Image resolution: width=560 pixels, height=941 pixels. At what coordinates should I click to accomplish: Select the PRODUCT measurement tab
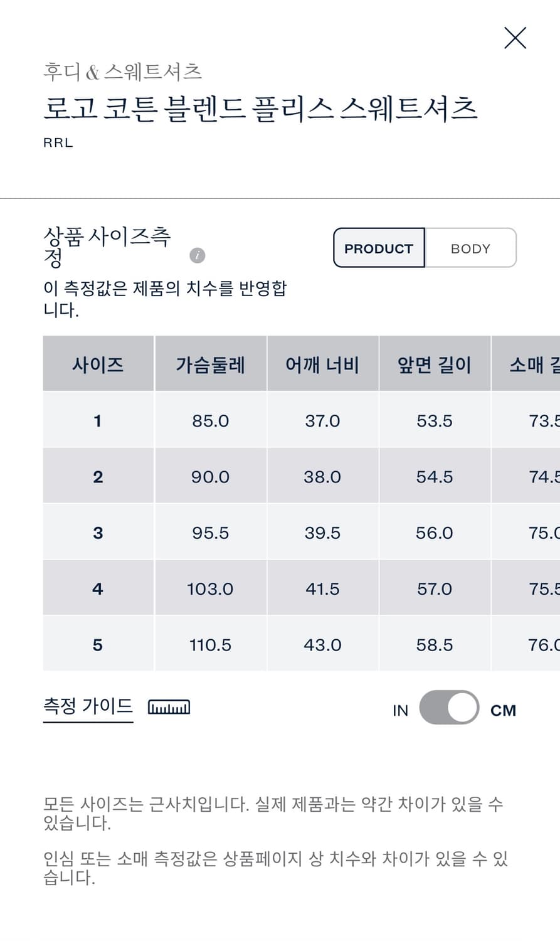379,248
